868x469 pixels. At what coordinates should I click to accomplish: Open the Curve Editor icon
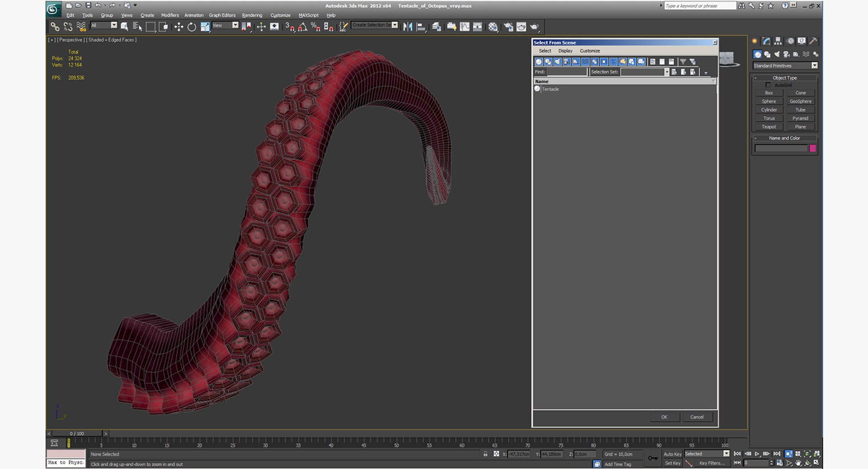464,27
